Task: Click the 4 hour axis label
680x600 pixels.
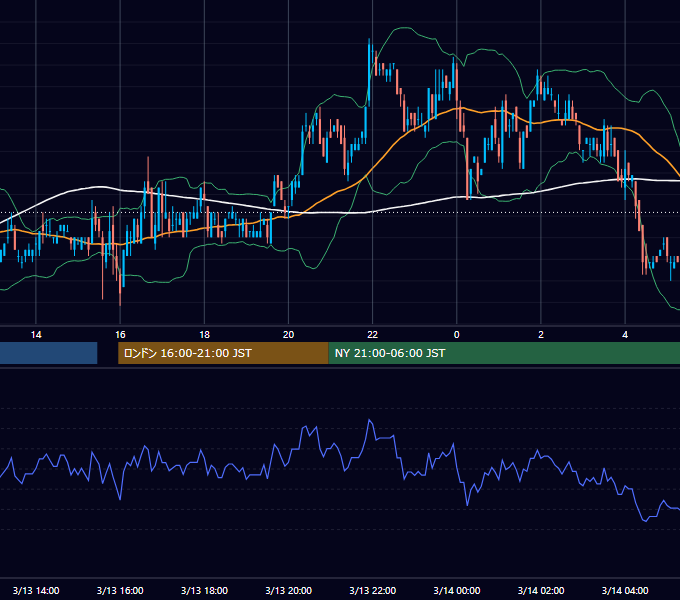Action: [625, 335]
